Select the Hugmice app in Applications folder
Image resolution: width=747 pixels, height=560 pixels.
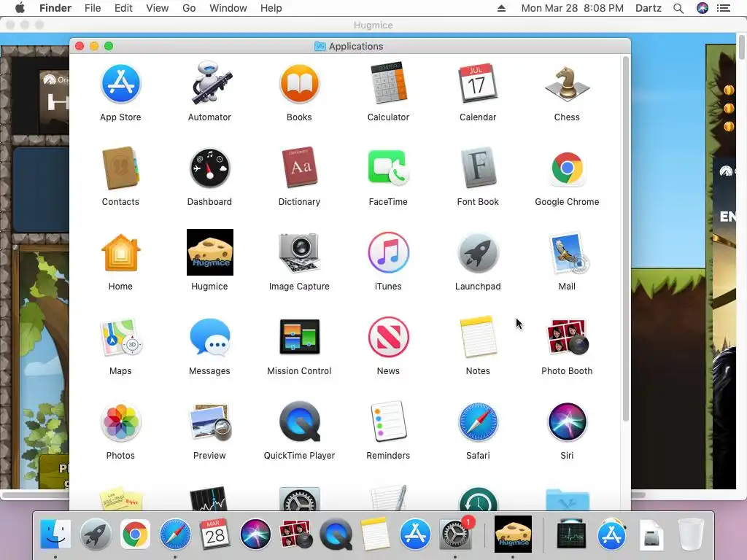tap(209, 252)
